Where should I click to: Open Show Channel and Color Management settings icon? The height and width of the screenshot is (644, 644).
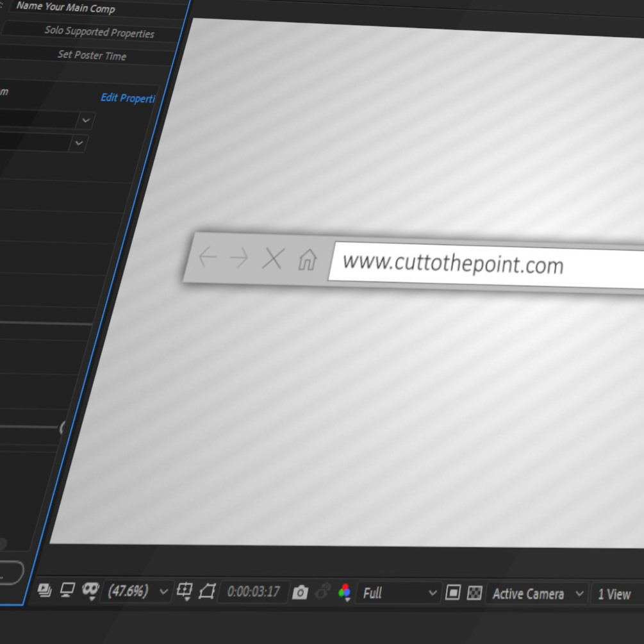(x=344, y=591)
